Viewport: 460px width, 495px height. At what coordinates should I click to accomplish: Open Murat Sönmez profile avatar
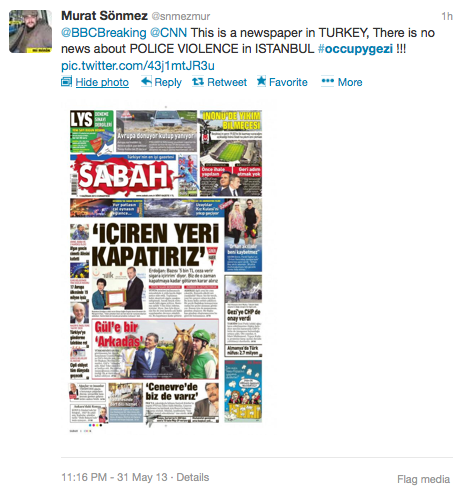point(30,31)
